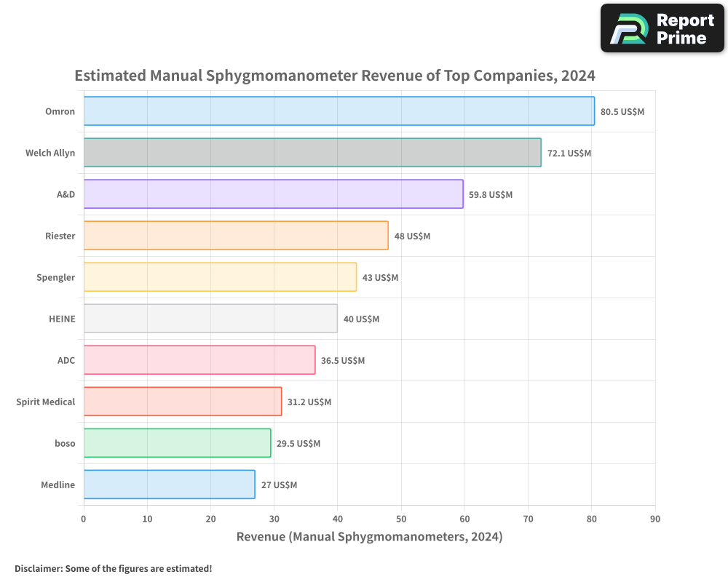Image resolution: width=728 pixels, height=582 pixels.
Task: Click the Spirit Medical axis label
Action: 45,402
